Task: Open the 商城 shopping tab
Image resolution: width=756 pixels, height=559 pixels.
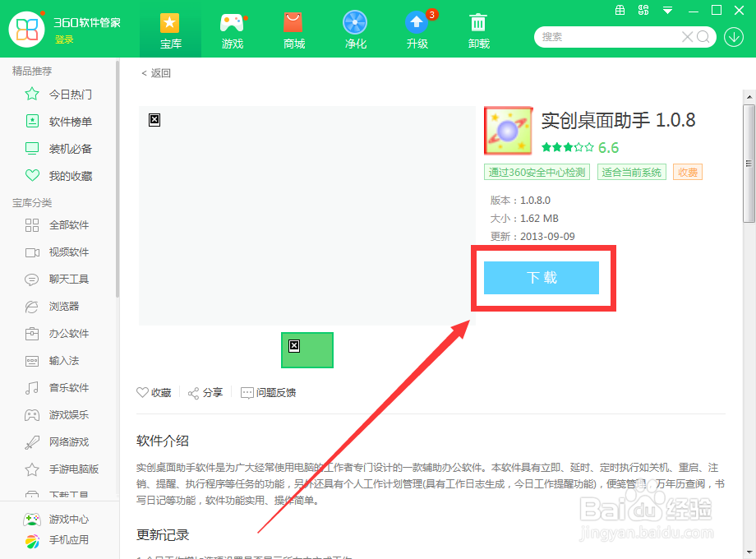Action: coord(293,30)
